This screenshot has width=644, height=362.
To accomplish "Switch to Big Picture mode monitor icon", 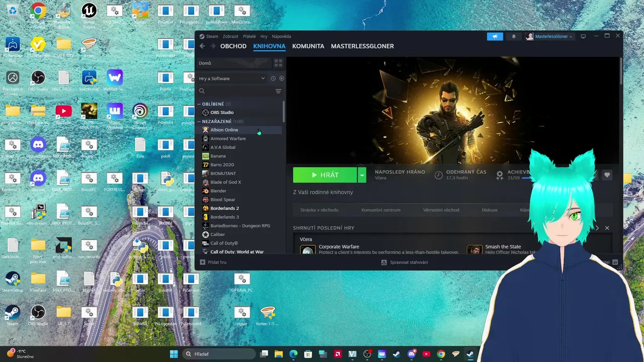I will click(583, 36).
